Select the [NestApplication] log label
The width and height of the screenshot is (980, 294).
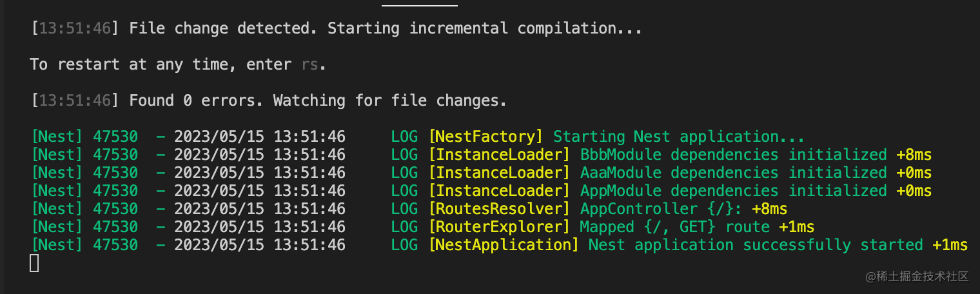(504, 245)
